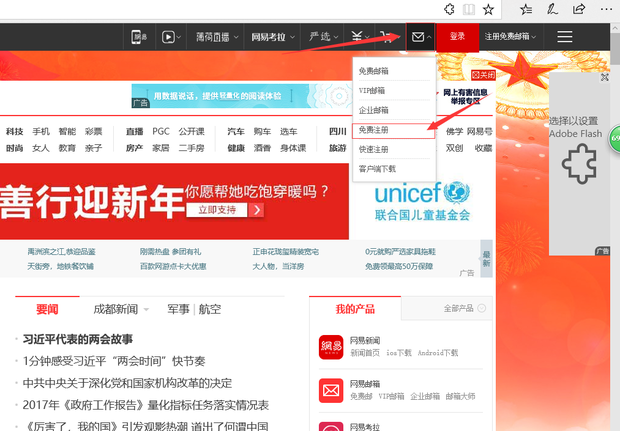Screen dimensions: 620x431
Task: Open the browser extensions puzzle icon
Action: tap(449, 9)
